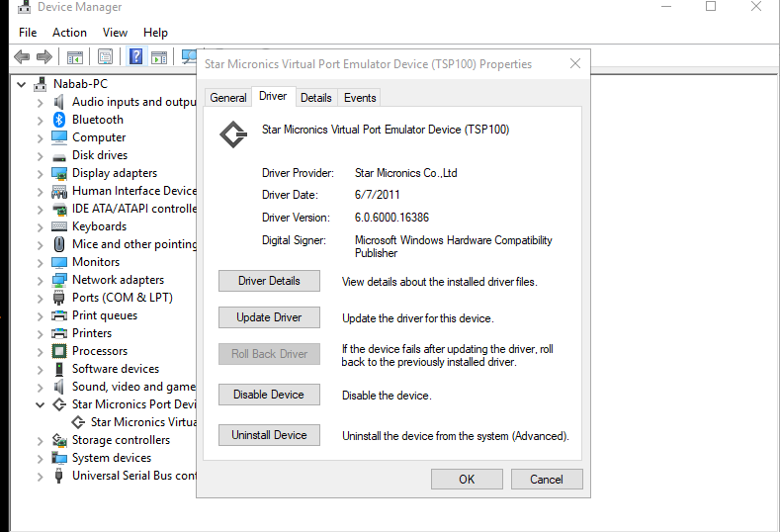Switch to the Details tab
The image size is (780, 532).
[316, 98]
